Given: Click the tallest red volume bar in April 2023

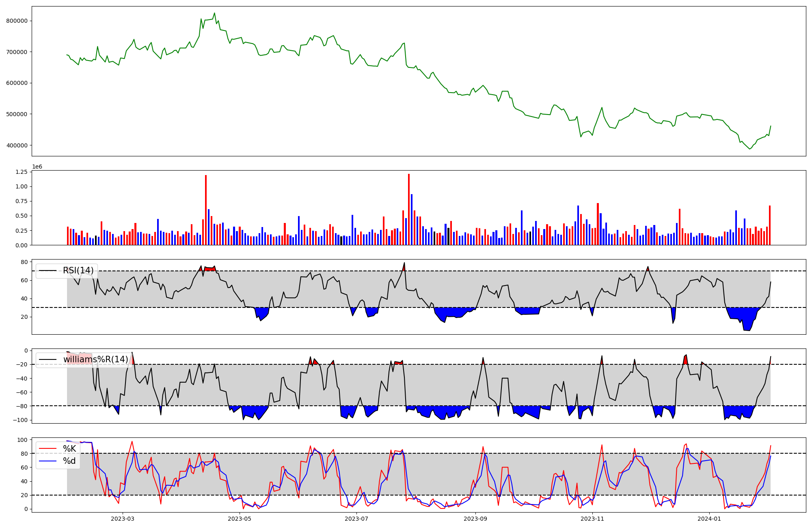Looking at the screenshot, I should pyautogui.click(x=206, y=210).
